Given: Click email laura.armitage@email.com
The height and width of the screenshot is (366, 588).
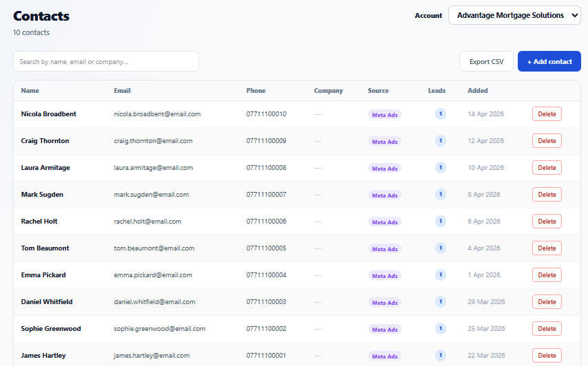Looking at the screenshot, I should click(x=154, y=167).
